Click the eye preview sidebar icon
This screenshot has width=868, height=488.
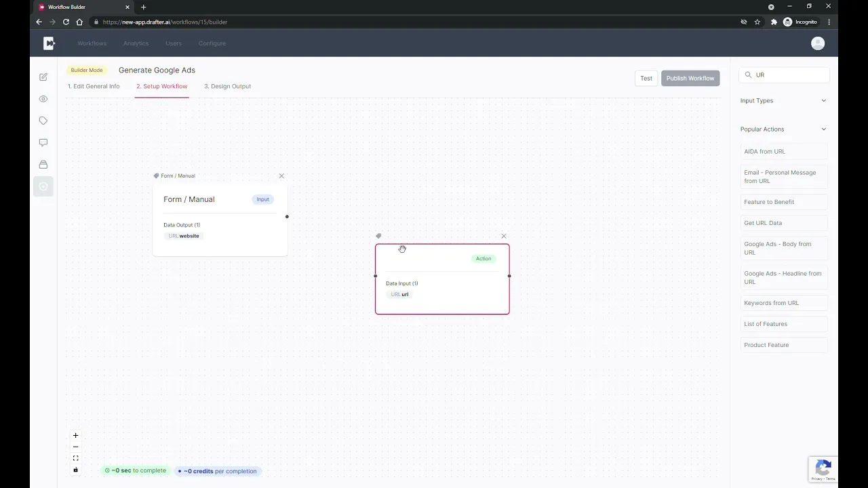point(43,99)
